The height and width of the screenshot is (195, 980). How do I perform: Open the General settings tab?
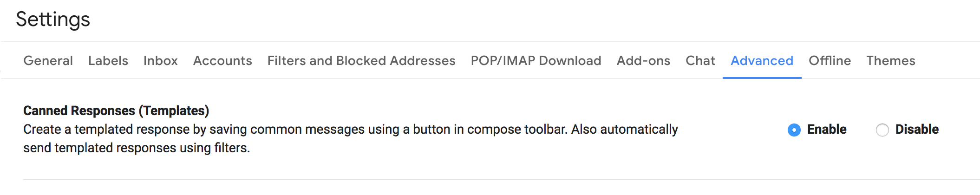(x=48, y=61)
